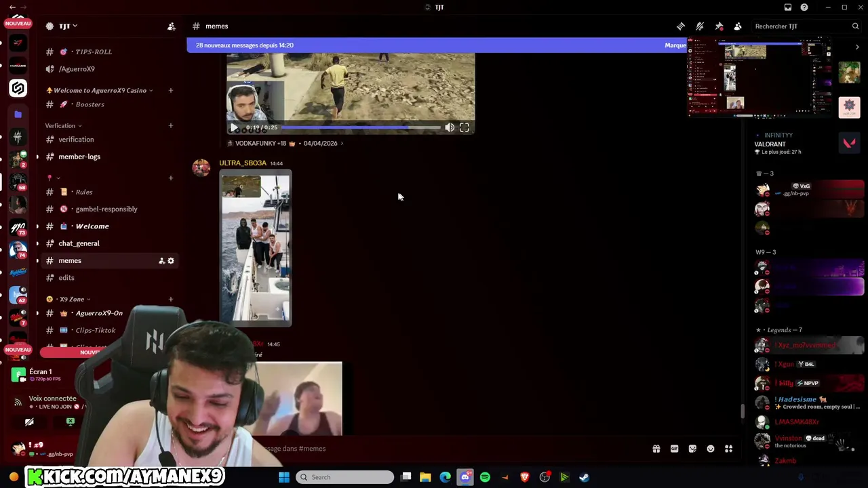Mute the video with the speaker icon
Screen dimensions: 868x488
(x=450, y=127)
